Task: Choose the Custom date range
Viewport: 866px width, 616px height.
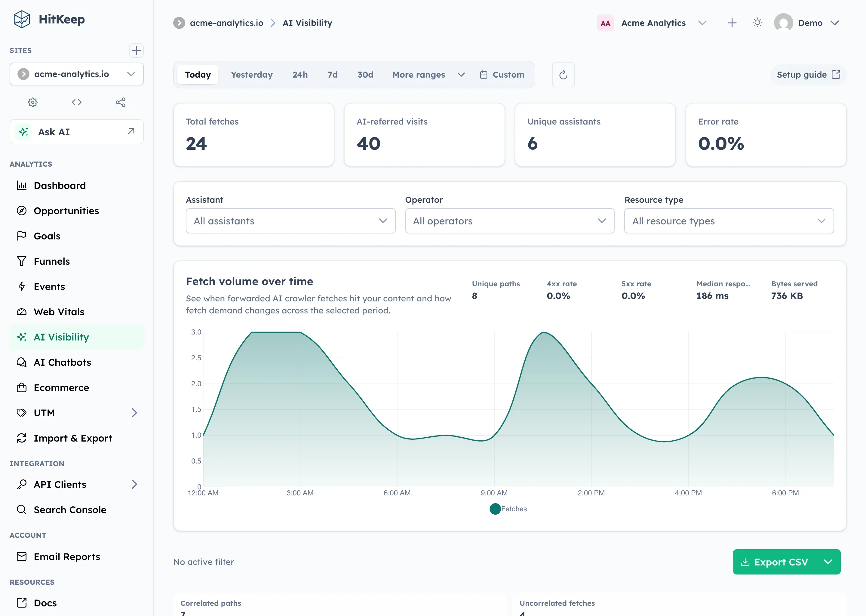Action: pos(502,75)
